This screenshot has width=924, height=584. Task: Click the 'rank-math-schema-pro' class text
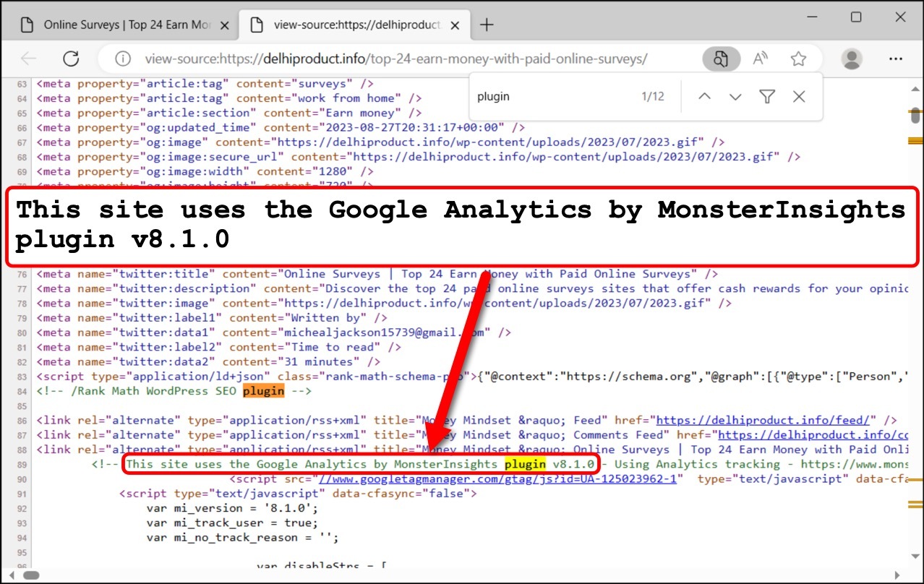pos(393,376)
